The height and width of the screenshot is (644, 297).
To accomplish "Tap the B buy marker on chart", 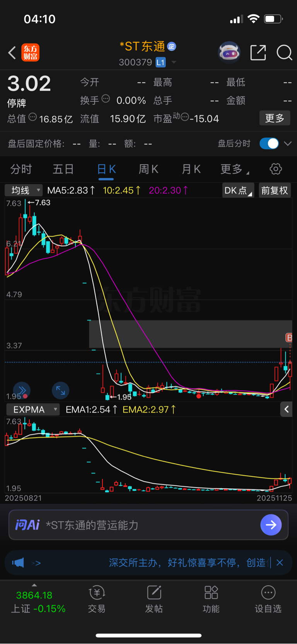I will coord(289,338).
